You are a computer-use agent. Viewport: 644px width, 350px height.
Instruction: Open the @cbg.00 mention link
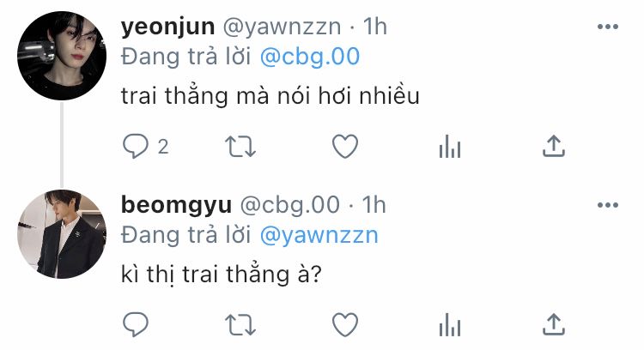310,57
